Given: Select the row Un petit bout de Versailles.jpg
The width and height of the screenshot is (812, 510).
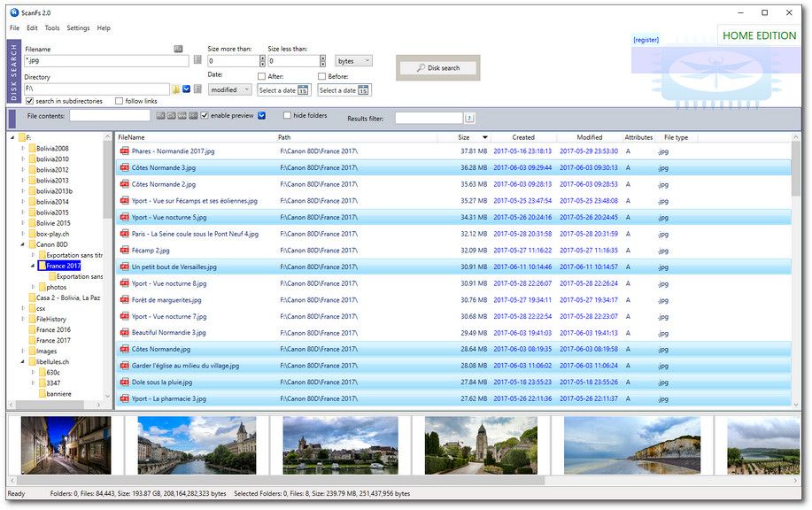Looking at the screenshot, I should click(453, 267).
